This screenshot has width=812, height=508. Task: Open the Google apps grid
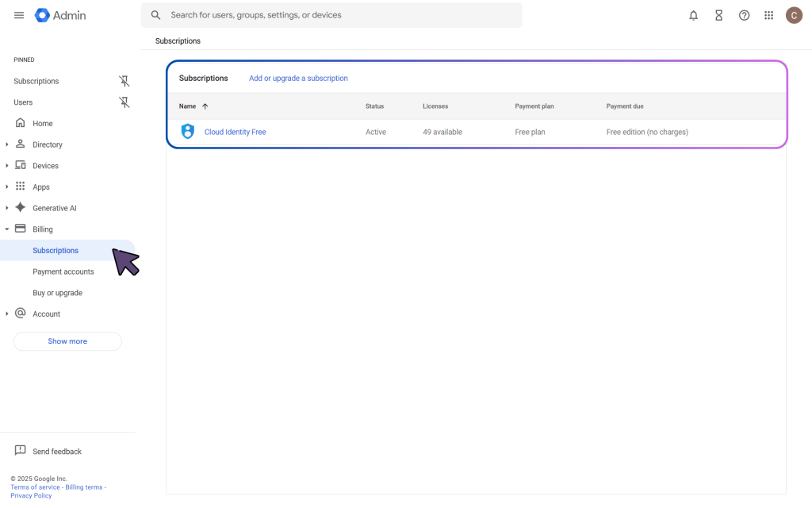pyautogui.click(x=769, y=16)
